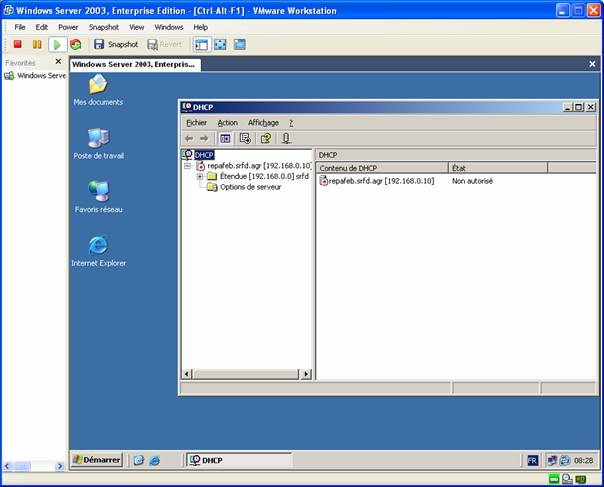Open the VMware Snapshot menu
604x487 pixels.
104,27
